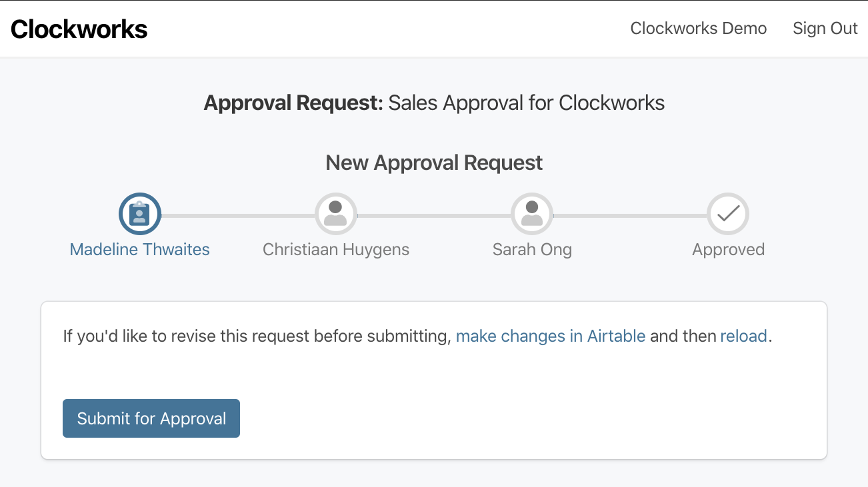The width and height of the screenshot is (868, 487).
Task: Click progress line between Madeline and Christiaan
Action: 238,216
